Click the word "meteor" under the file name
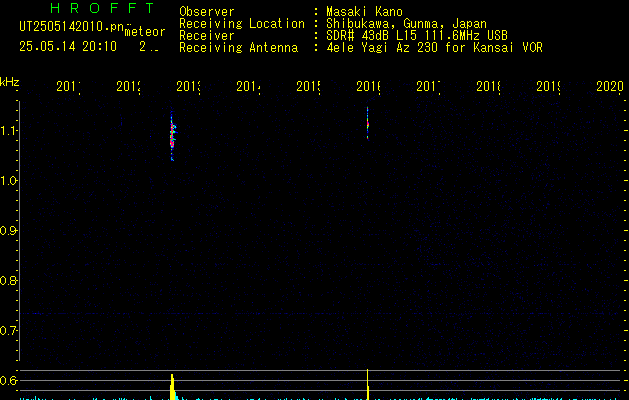Screen dimensions: 629x400 tap(145, 32)
